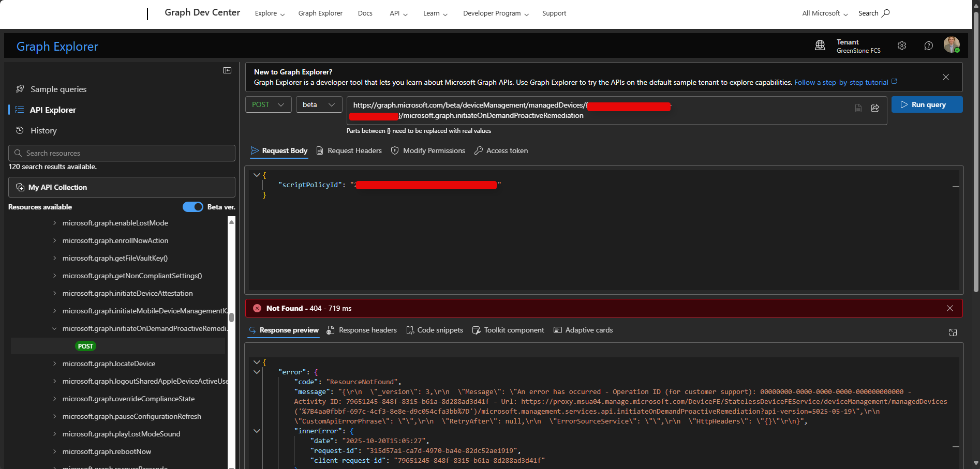Open Adaptive cards tab

click(x=583, y=330)
